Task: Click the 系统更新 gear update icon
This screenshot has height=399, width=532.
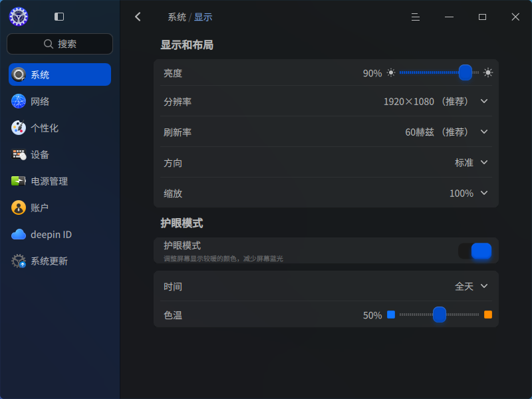Action: tap(19, 261)
